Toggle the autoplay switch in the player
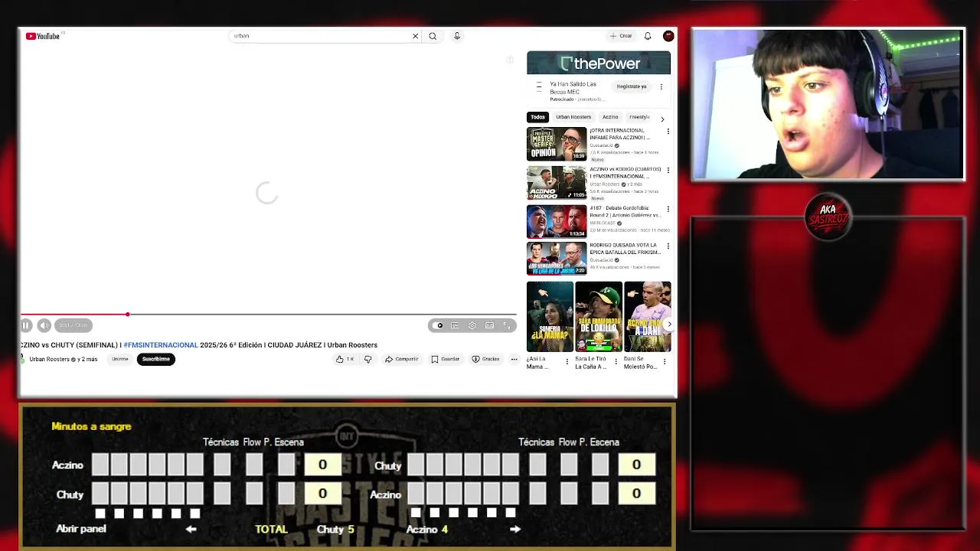The width and height of the screenshot is (980, 551). pyautogui.click(x=438, y=325)
